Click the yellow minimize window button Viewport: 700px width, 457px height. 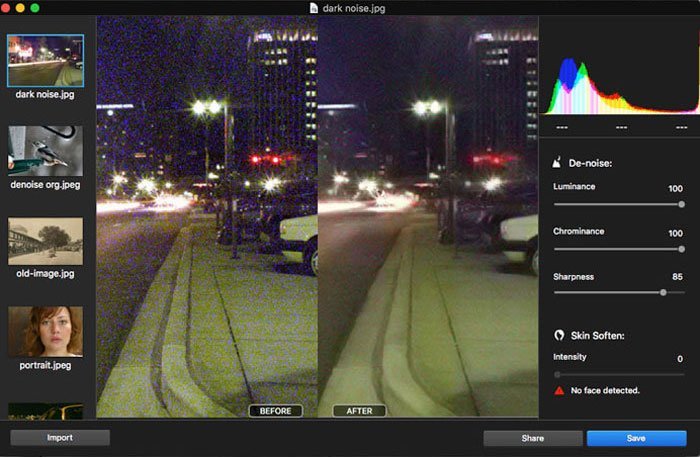click(20, 8)
